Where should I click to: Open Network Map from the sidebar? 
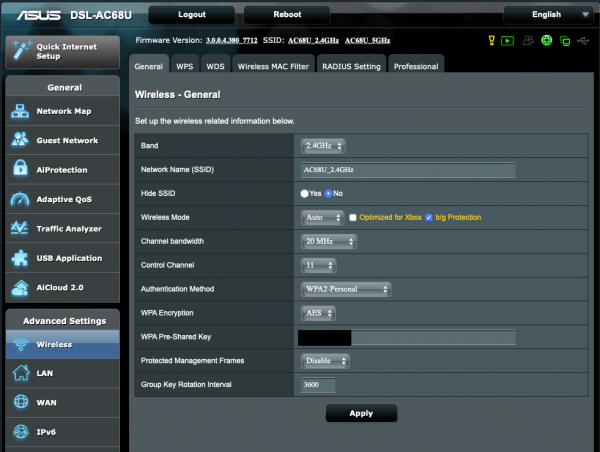pos(63,112)
